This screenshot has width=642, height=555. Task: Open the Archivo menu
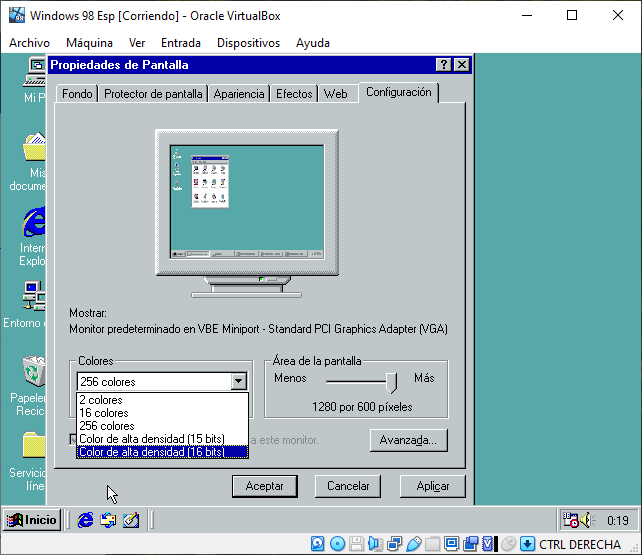point(29,43)
